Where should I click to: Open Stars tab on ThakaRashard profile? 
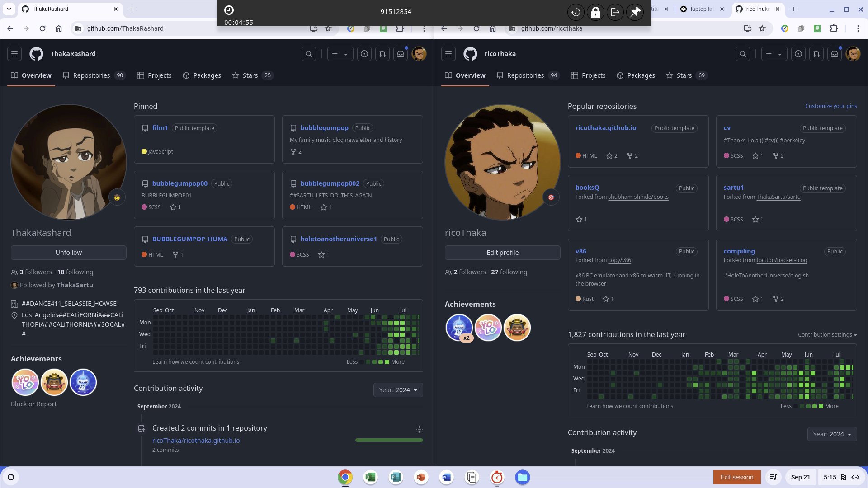252,75
